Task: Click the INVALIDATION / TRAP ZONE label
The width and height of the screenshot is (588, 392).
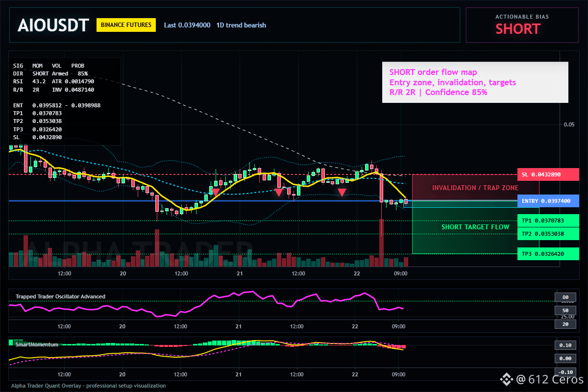Action: point(475,188)
